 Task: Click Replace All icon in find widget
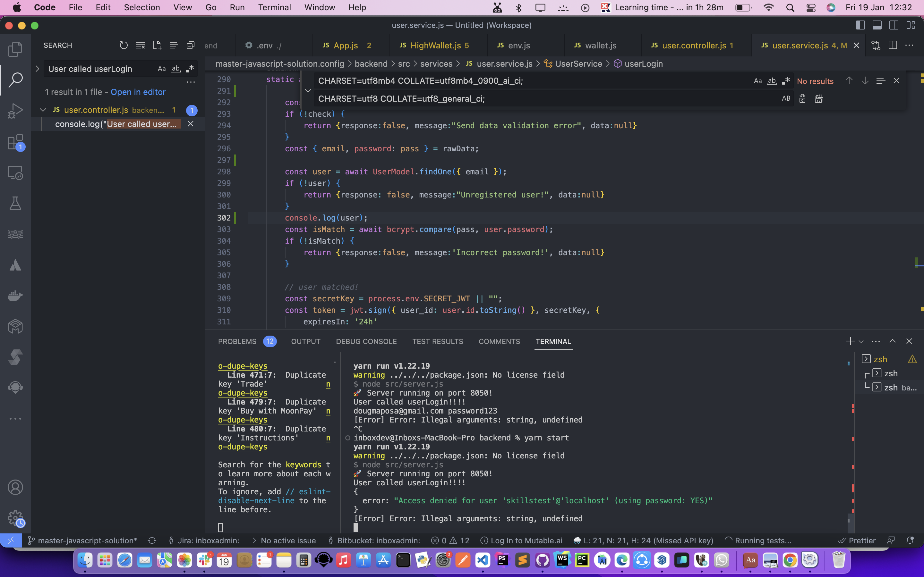click(x=819, y=99)
